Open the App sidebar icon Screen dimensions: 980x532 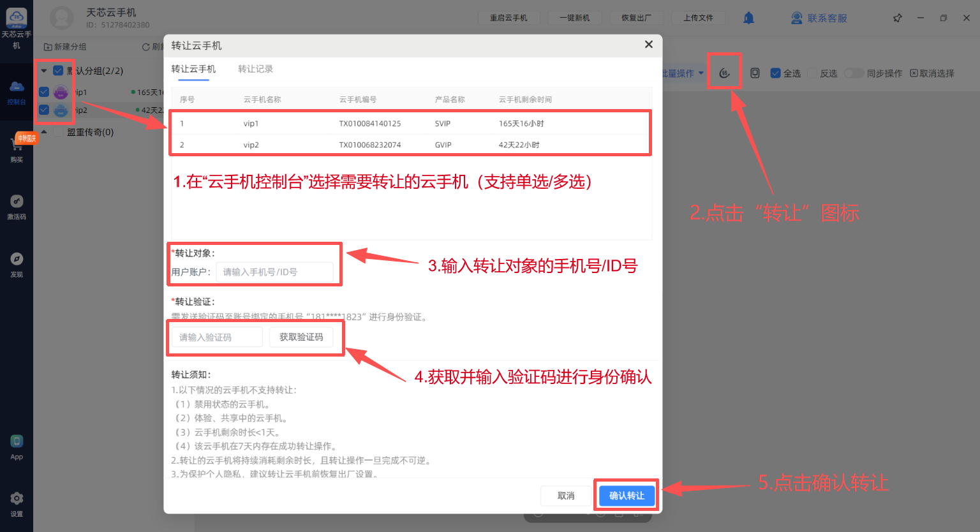pos(17,447)
